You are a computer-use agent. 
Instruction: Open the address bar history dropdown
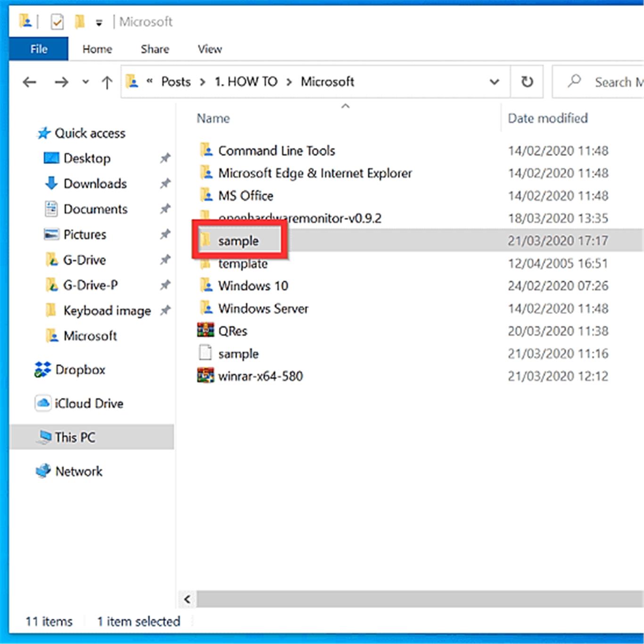(494, 82)
